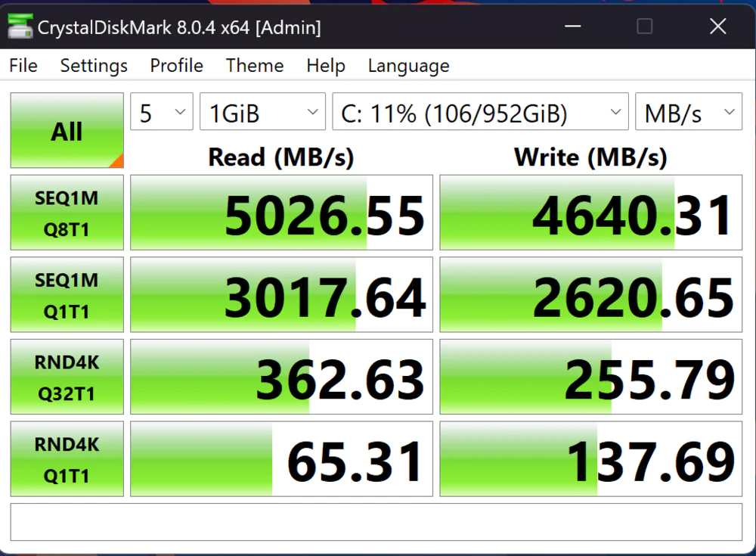The image size is (756, 556).
Task: Click the SEQ1M Q1T1 write result 2620.65
Action: click(590, 294)
